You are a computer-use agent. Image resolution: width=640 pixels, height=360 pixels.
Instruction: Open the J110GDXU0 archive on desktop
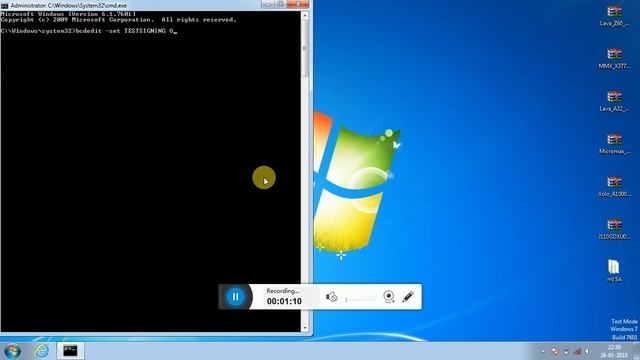pyautogui.click(x=614, y=230)
